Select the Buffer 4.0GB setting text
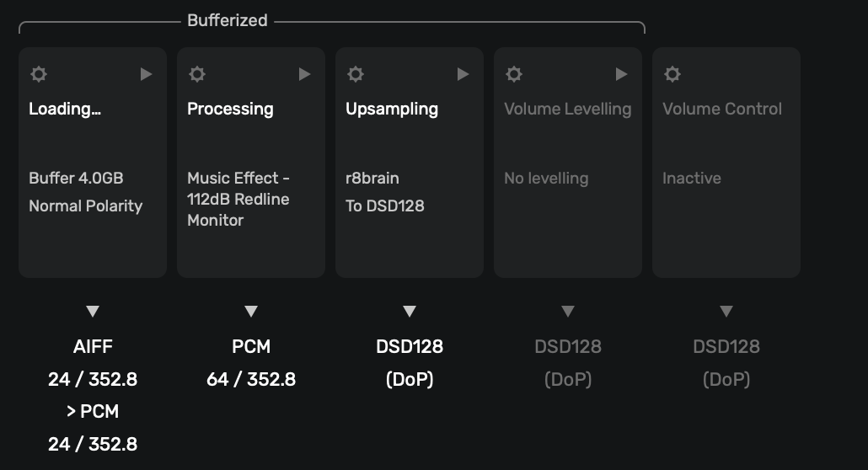 pyautogui.click(x=76, y=179)
